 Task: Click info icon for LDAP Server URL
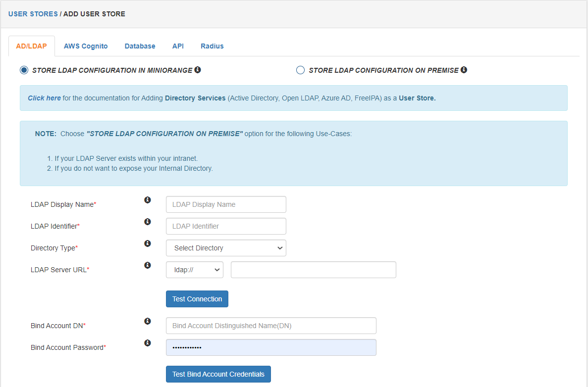(147, 265)
